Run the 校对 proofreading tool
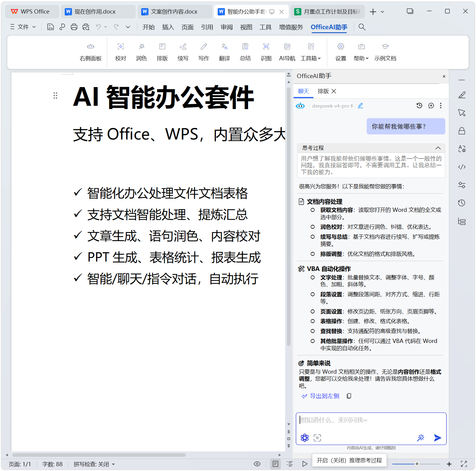476x471 pixels. [121, 52]
